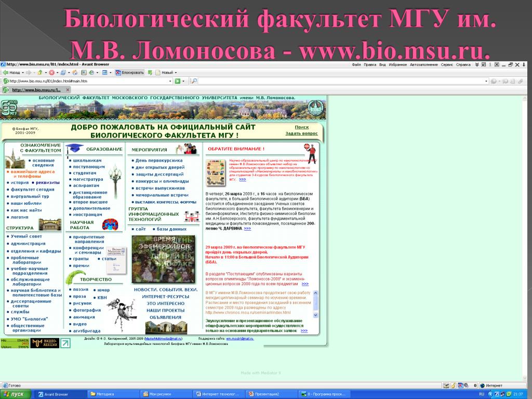The image size is (532, 399).
Task: Open the Файл menu
Action: point(356,64)
